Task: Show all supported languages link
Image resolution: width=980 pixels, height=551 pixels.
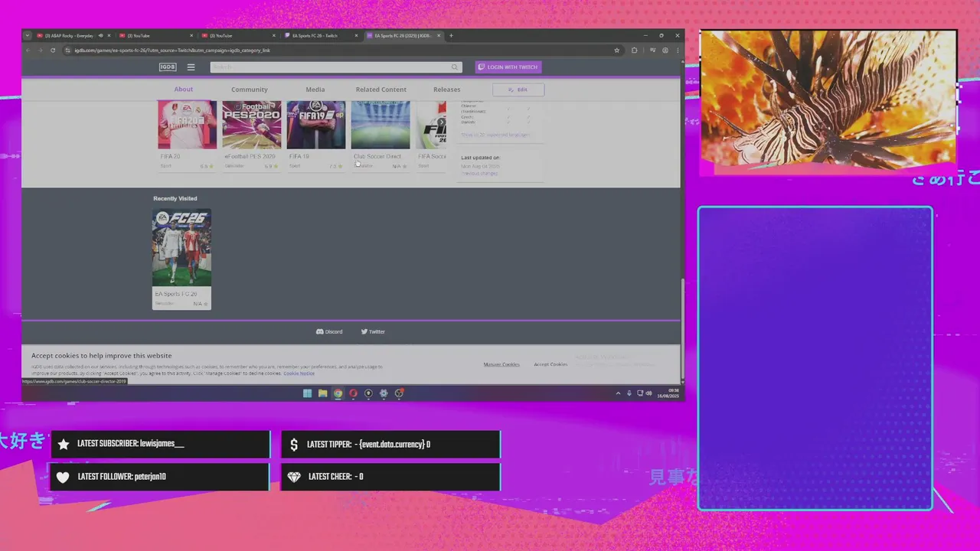Action: point(495,135)
